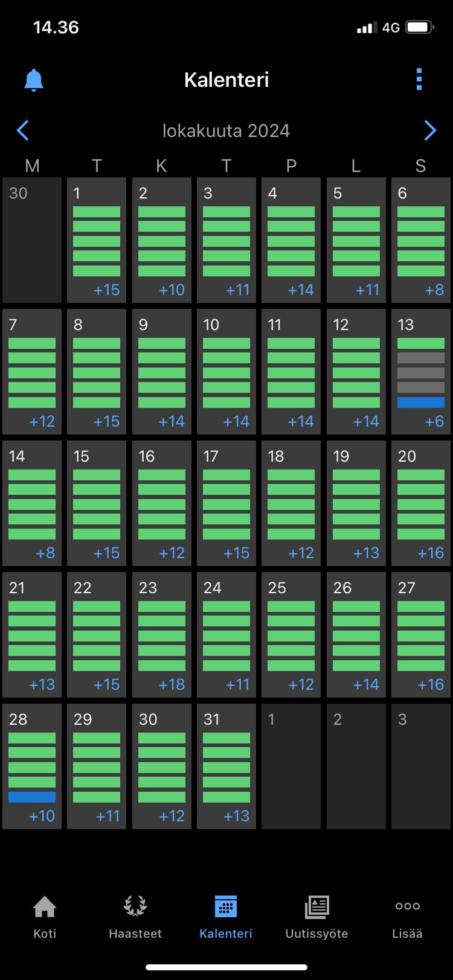Advance to next month with right chevron

pos(430,130)
